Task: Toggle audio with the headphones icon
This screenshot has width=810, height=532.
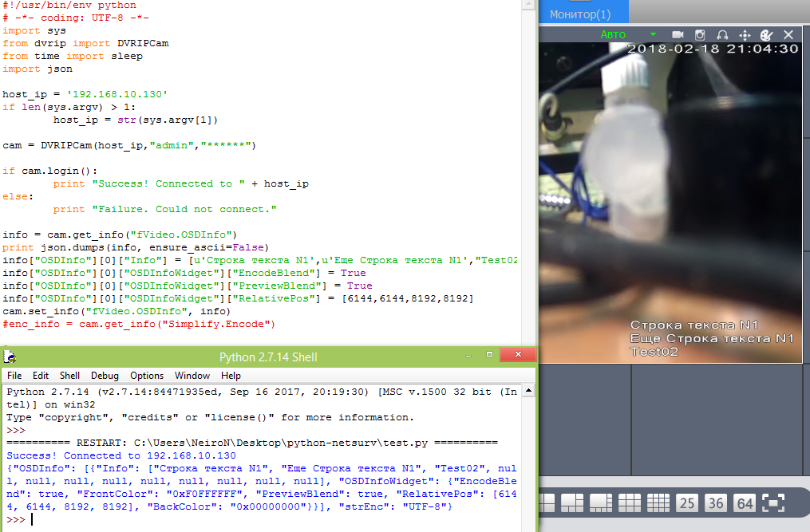Action: (722, 35)
